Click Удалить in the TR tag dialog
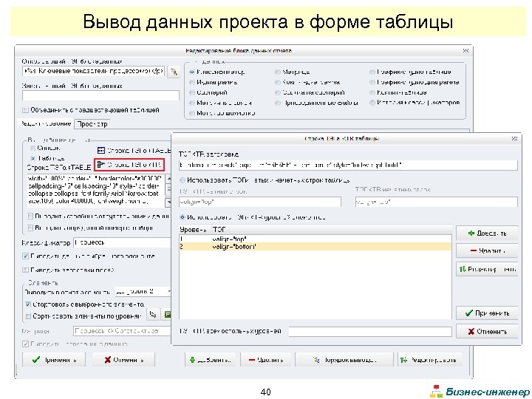Image resolution: width=532 pixels, height=399 pixels. tap(487, 251)
